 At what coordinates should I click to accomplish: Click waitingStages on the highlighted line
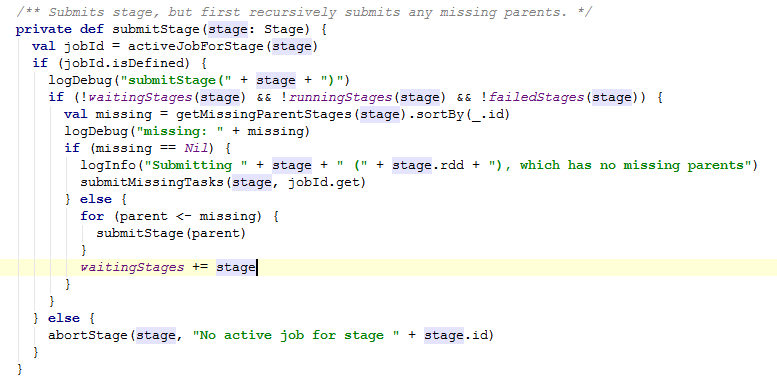click(x=132, y=267)
